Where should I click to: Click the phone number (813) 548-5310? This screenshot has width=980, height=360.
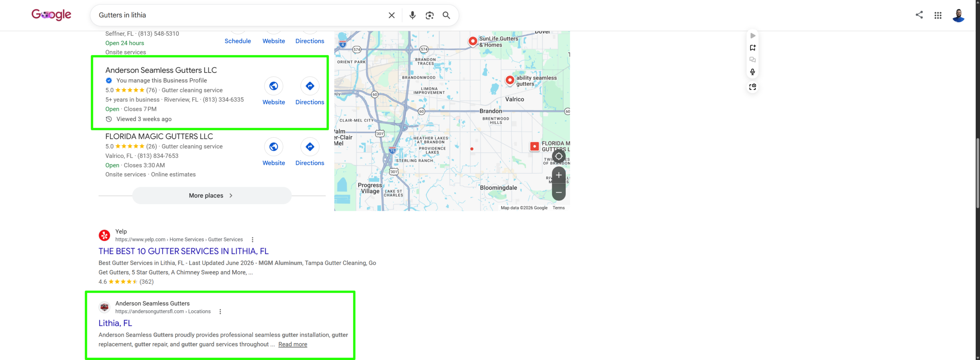(158, 34)
